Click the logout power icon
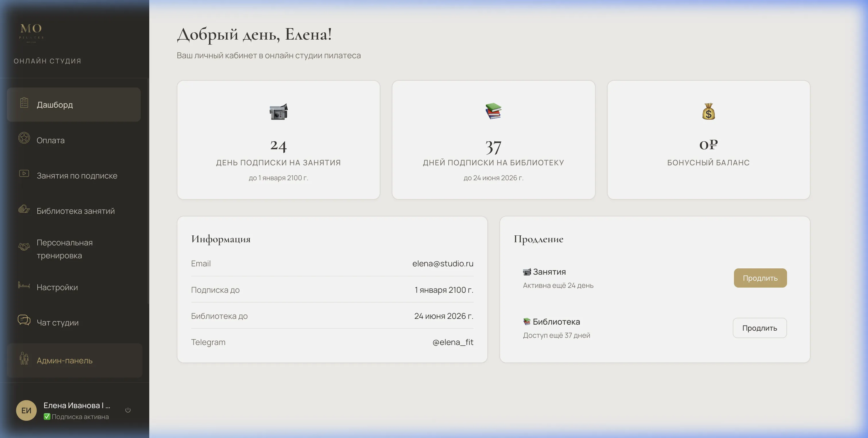This screenshot has width=868, height=438. pos(128,410)
